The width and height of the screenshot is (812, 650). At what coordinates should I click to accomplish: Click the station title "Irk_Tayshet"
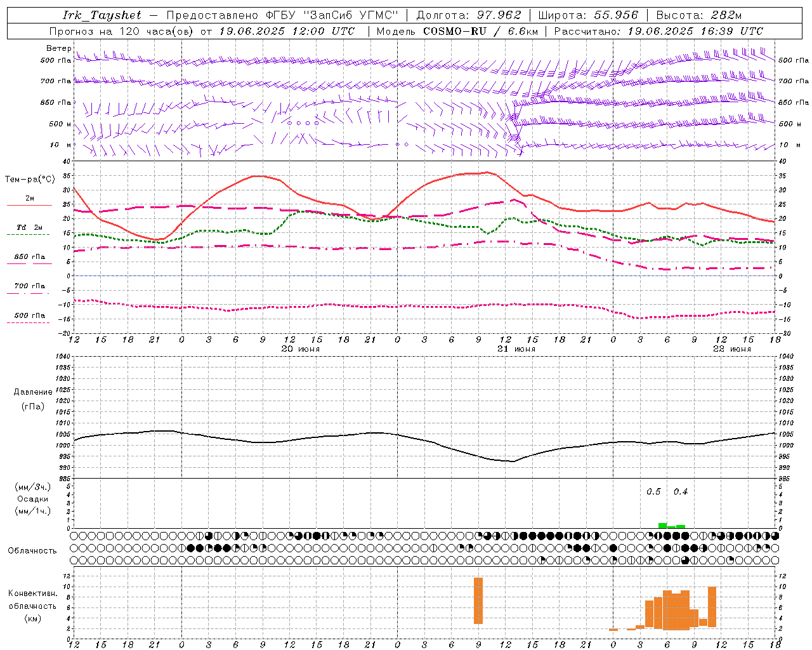pos(102,15)
